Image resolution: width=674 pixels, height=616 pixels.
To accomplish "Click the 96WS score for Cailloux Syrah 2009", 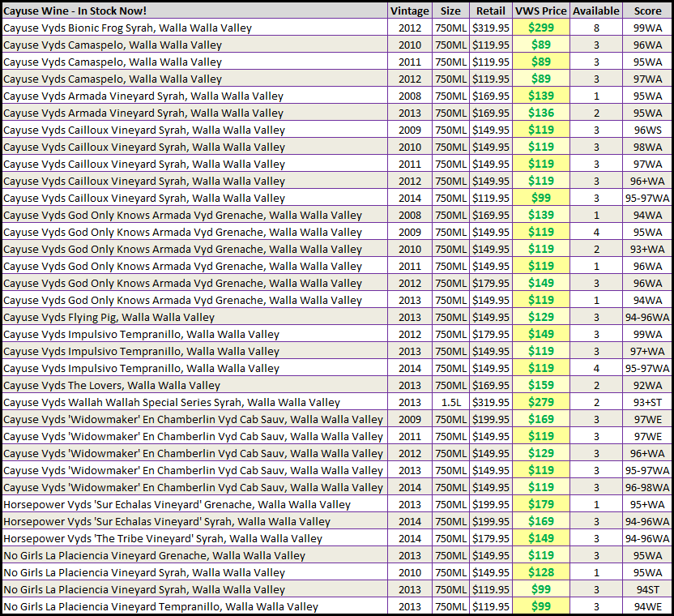I will coord(647,130).
